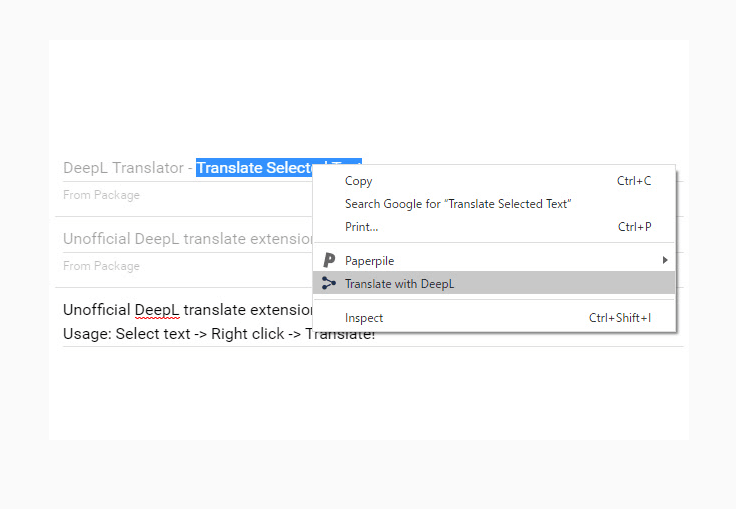Screen dimensions: 736x509
Task: Click the Ctrl+Shift+I shortcut label
Action: [x=620, y=318]
